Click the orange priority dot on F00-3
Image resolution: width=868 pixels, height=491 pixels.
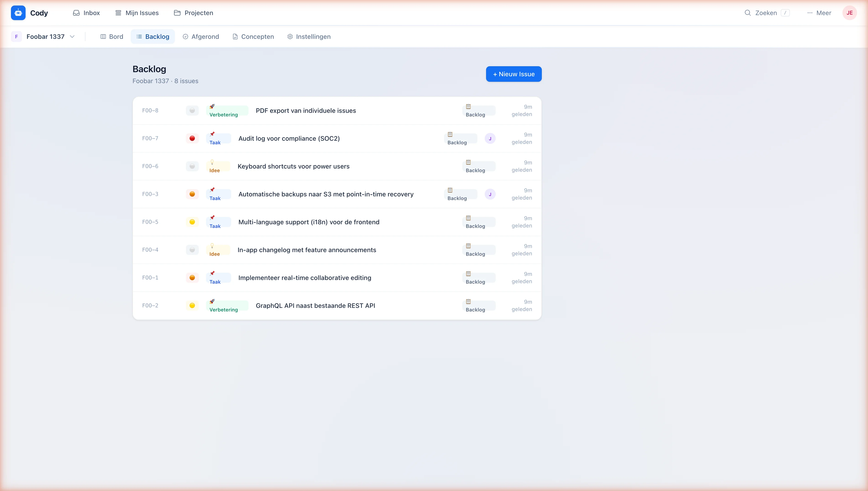tap(192, 194)
